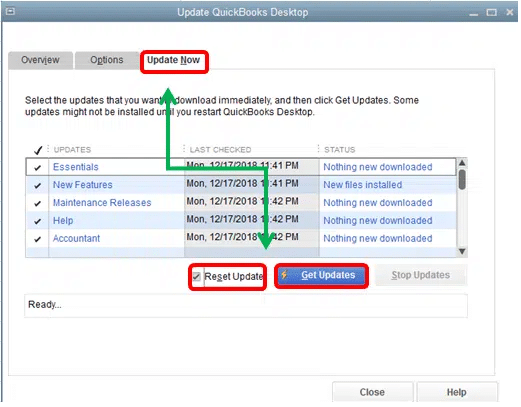This screenshot has height=407, width=521.
Task: Open the Accountant update link
Action: point(76,239)
